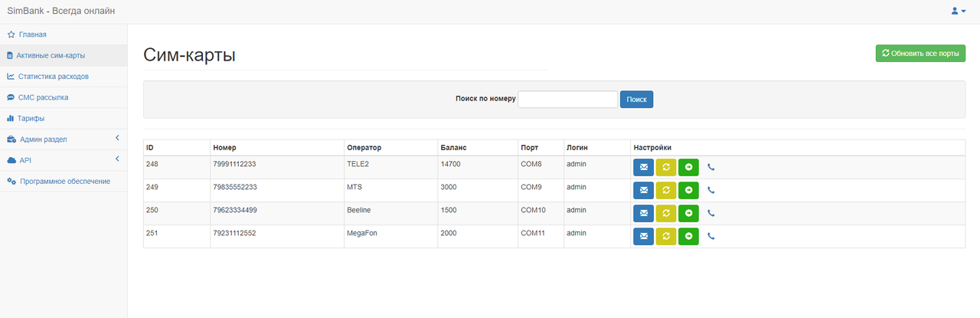Viewport: 980px width, 318px height.
Task: Click the TELE2 operator link
Action: point(358,164)
